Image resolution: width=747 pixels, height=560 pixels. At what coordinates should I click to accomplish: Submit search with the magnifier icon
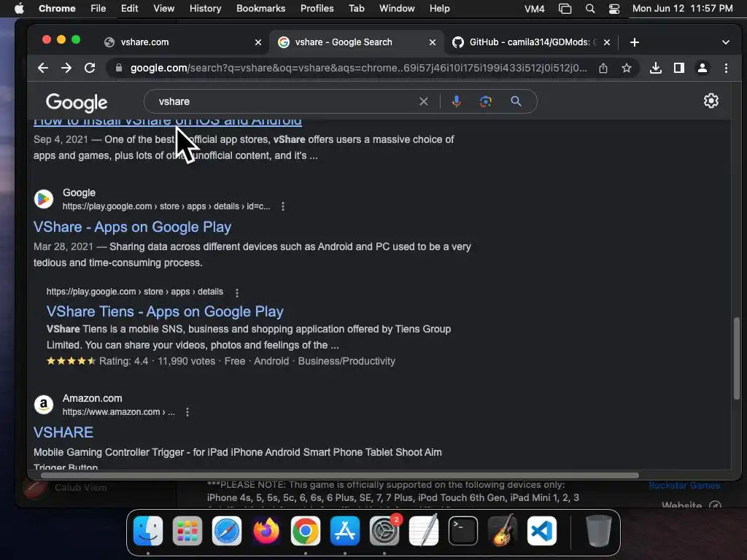click(x=516, y=101)
